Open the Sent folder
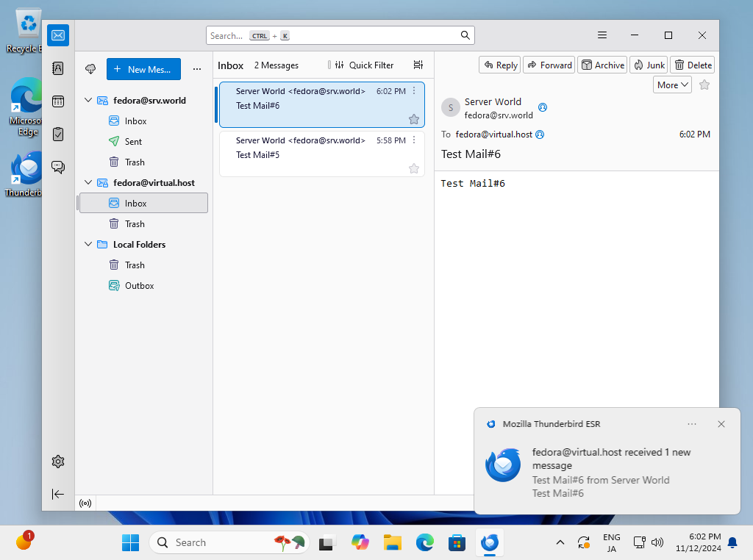753x560 pixels. coord(143,142)
